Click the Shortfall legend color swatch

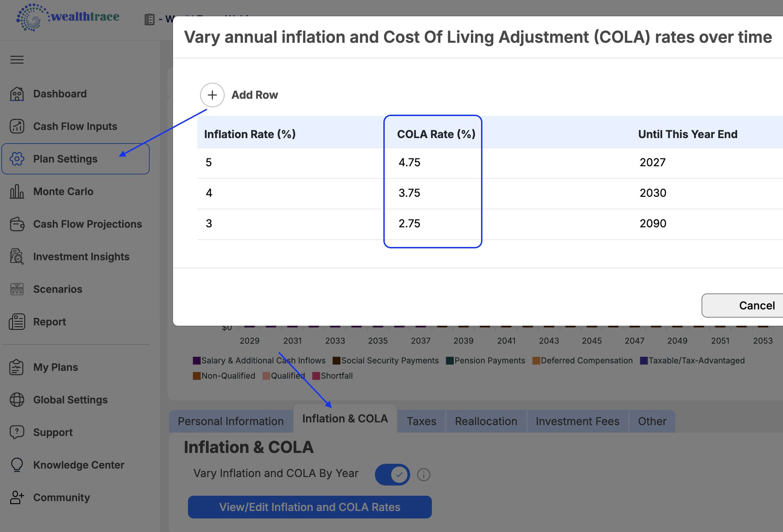tap(316, 376)
